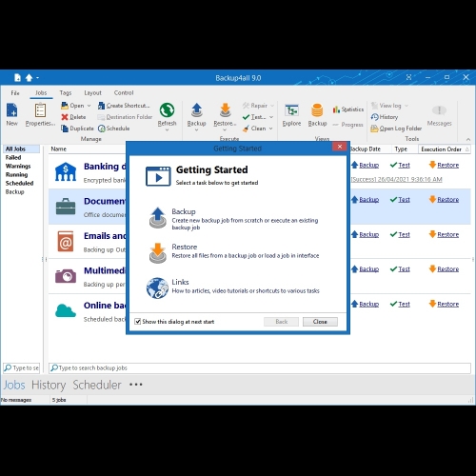Switch to Scheduler in bottom navigation

97,385
